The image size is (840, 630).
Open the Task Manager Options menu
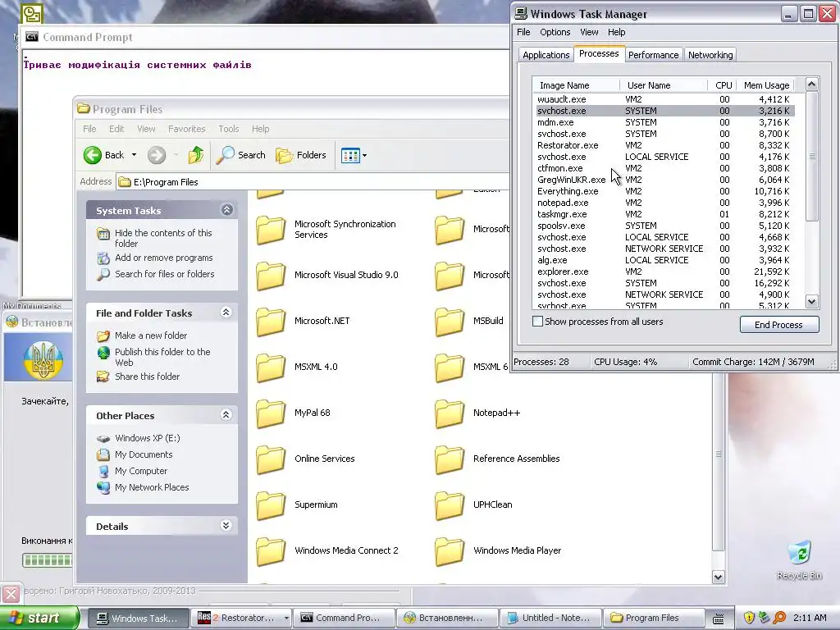555,32
